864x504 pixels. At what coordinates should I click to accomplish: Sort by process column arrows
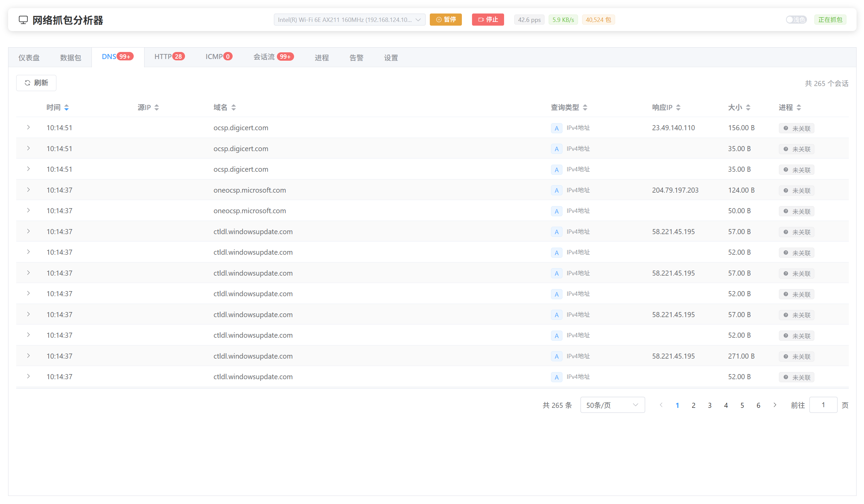pyautogui.click(x=798, y=108)
